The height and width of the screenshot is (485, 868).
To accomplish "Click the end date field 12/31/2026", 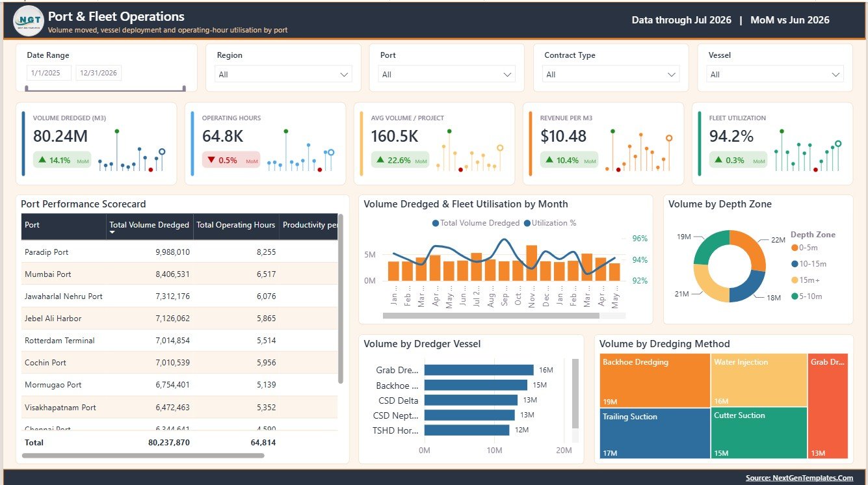I will 98,73.
